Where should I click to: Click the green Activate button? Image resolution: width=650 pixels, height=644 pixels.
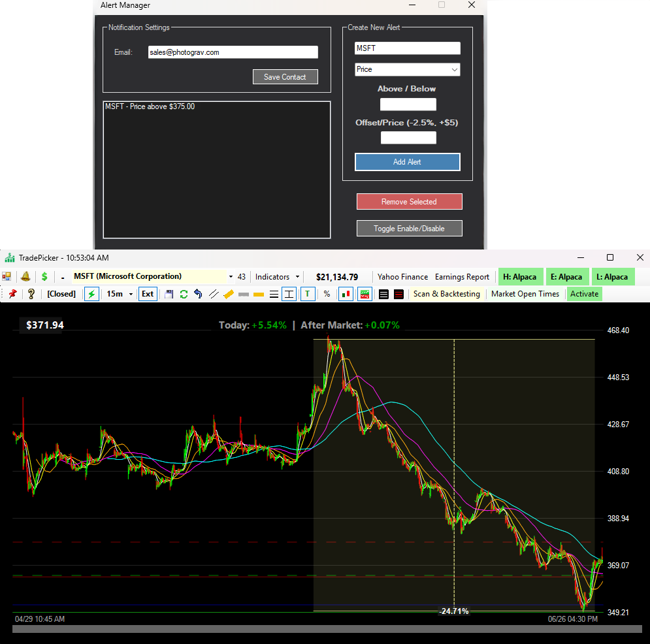coord(584,294)
